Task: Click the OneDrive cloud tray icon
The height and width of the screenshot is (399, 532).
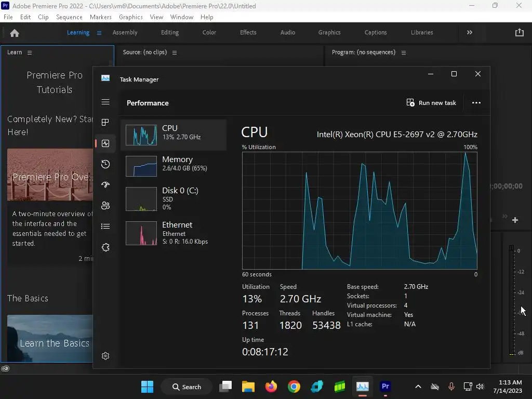Action: 435,387
